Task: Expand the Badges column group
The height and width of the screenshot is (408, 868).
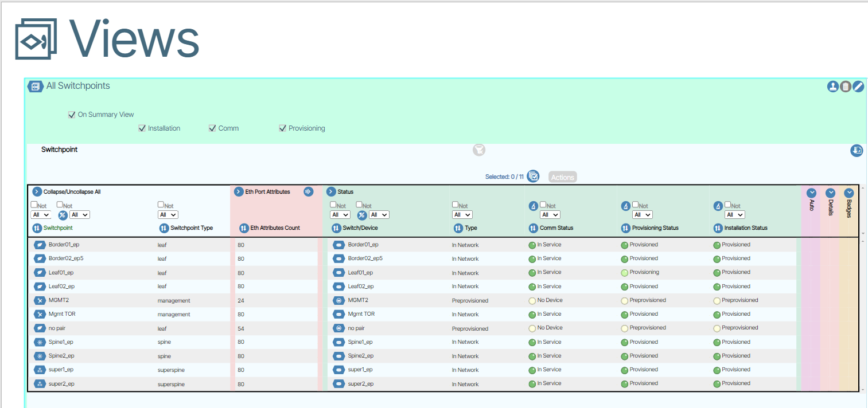Action: pos(849,193)
